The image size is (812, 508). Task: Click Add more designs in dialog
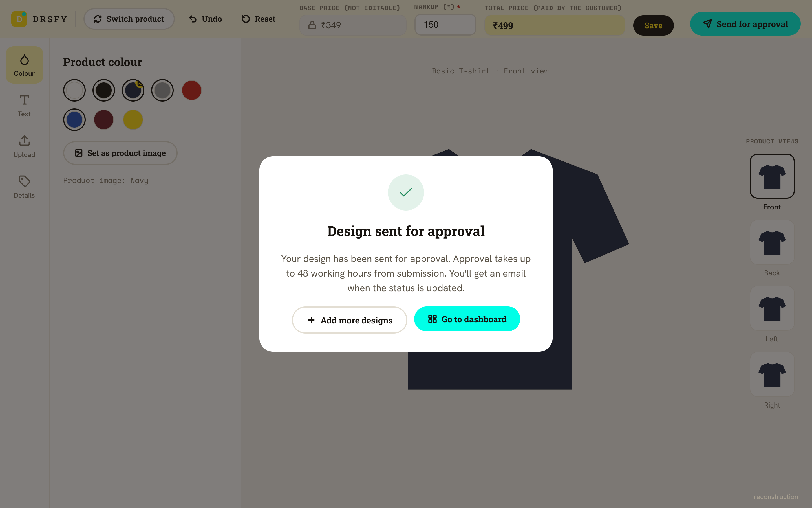(349, 320)
